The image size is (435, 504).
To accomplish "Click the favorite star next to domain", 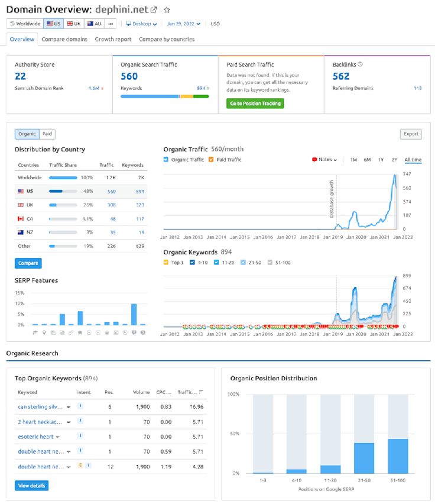I will (167, 10).
